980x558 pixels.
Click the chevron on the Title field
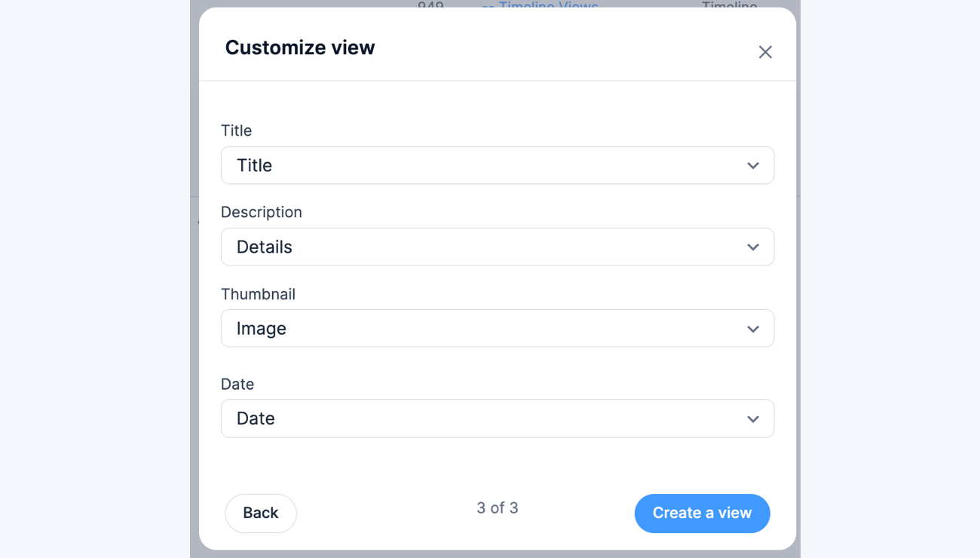(752, 165)
